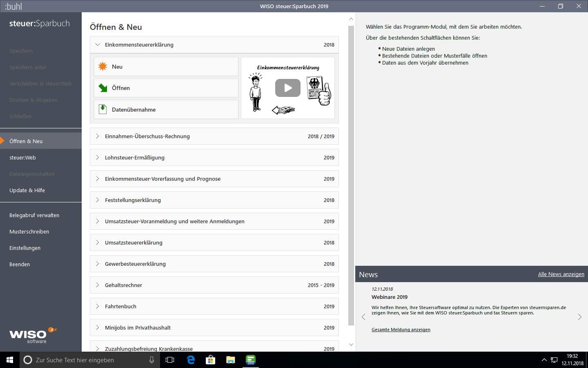
Task: Select Update & Hilfe in the sidebar
Action: (27, 190)
